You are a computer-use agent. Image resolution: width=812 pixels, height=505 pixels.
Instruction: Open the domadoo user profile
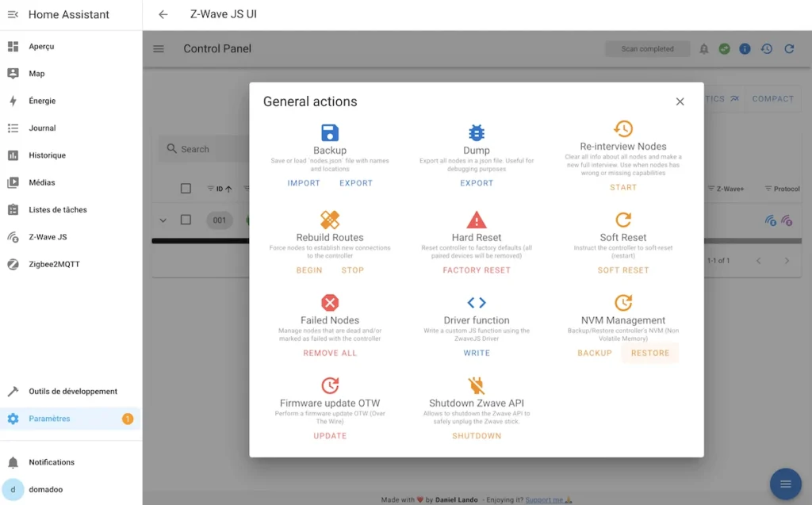[x=71, y=489]
